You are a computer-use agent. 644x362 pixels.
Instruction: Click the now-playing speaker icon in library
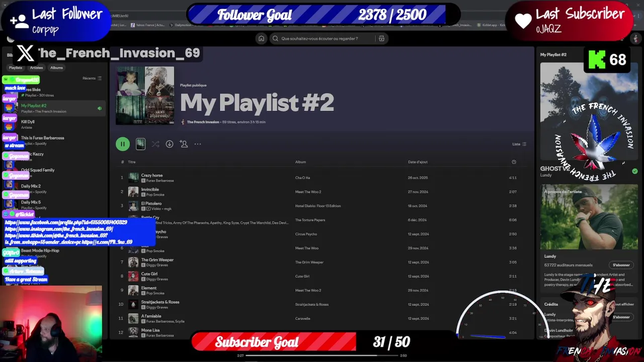click(100, 108)
